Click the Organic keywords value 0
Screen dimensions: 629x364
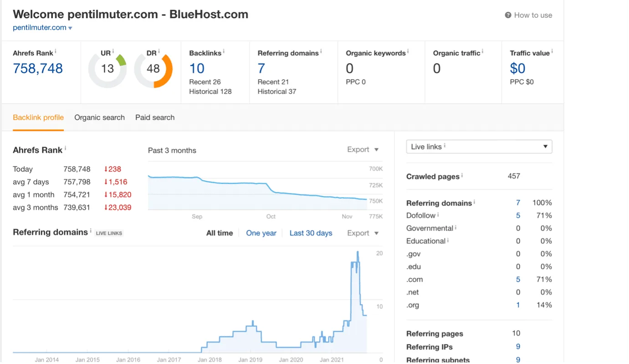click(350, 68)
